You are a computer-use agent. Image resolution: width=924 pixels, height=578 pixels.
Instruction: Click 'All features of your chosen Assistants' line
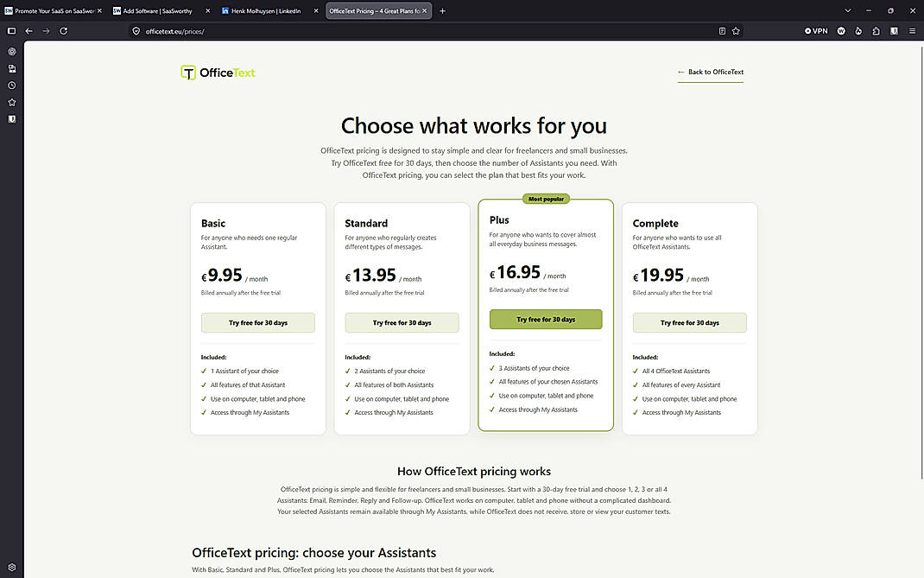548,382
